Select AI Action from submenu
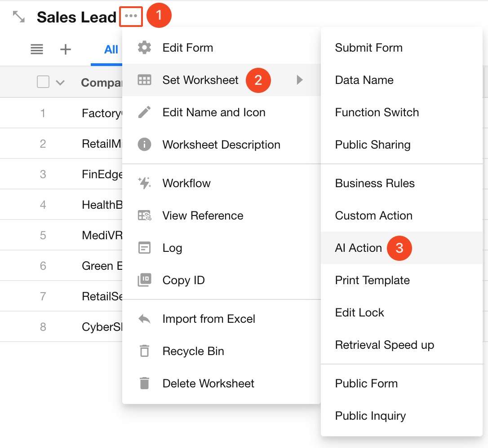This screenshot has height=448, width=488. click(358, 248)
